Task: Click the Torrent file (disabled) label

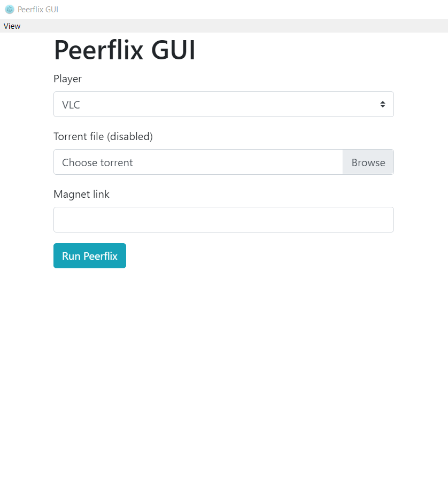Action: coord(103,136)
